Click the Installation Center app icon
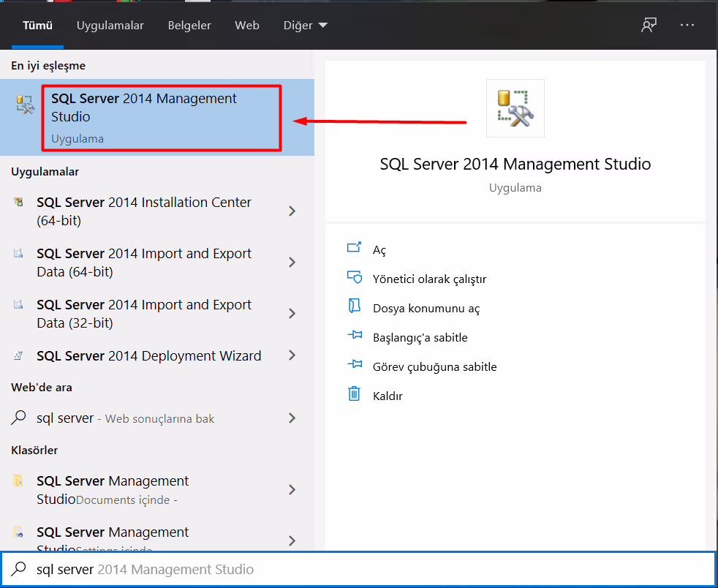This screenshot has height=588, width=718. 18,202
